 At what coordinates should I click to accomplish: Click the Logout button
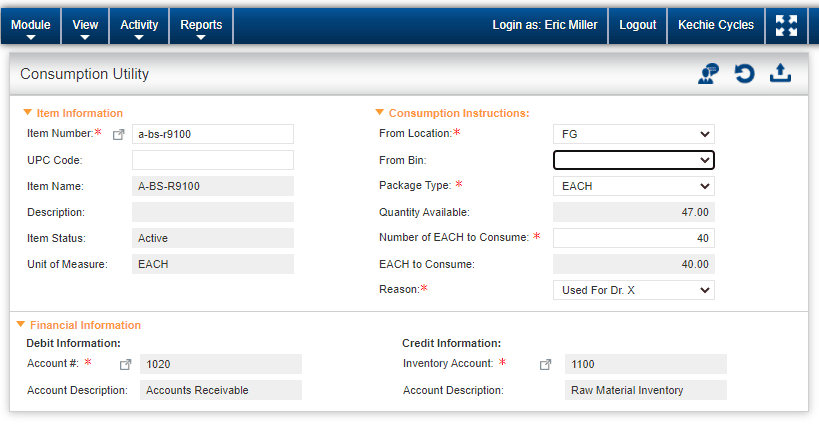637,26
